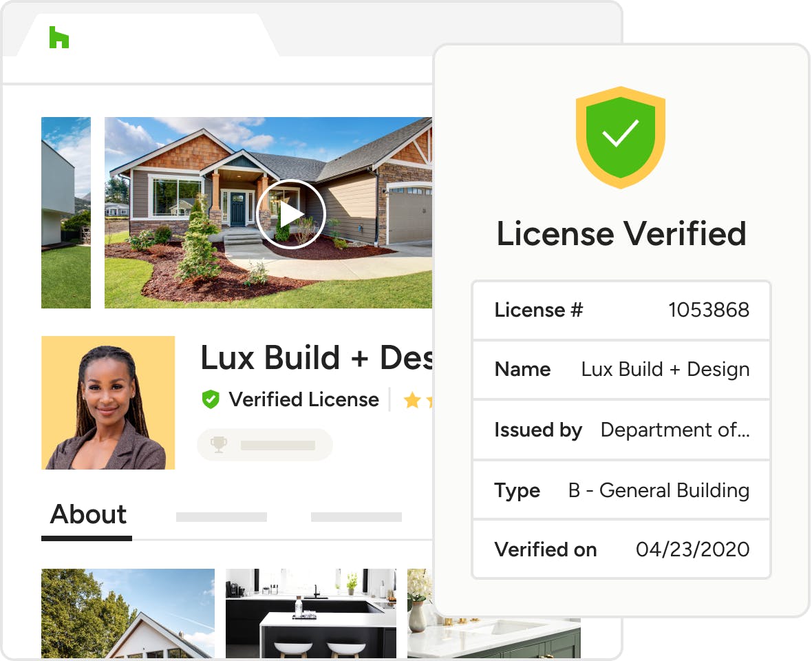Viewport: 812px width, 661px height.
Task: Click the Verified on label
Action: (x=545, y=549)
